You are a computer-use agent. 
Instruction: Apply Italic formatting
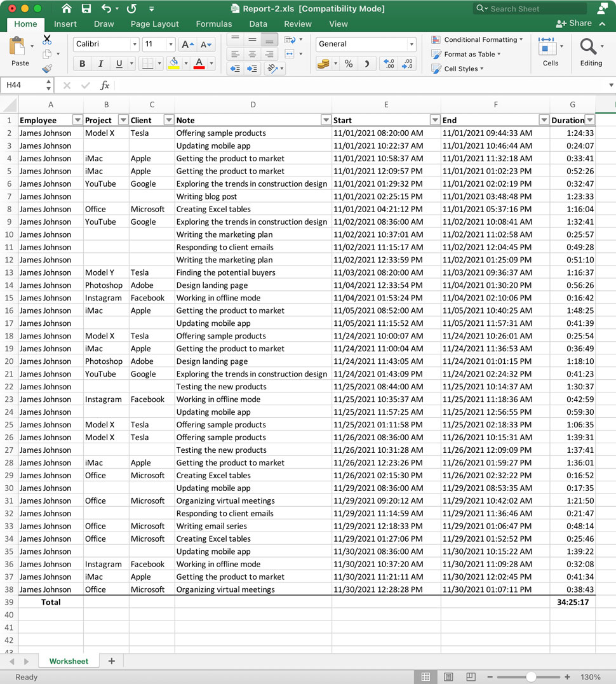pos(100,64)
